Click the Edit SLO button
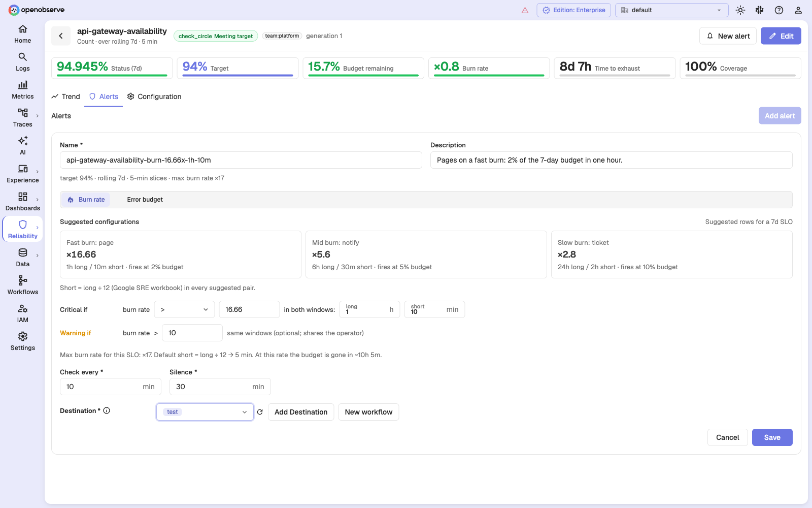812x508 pixels. pos(781,36)
